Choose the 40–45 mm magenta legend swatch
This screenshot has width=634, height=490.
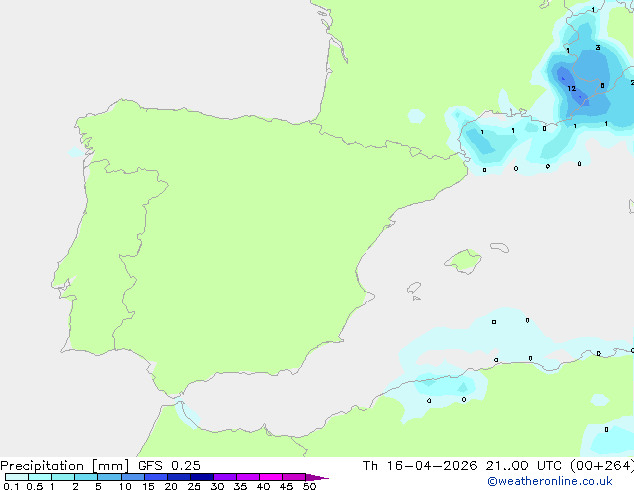[271, 477]
